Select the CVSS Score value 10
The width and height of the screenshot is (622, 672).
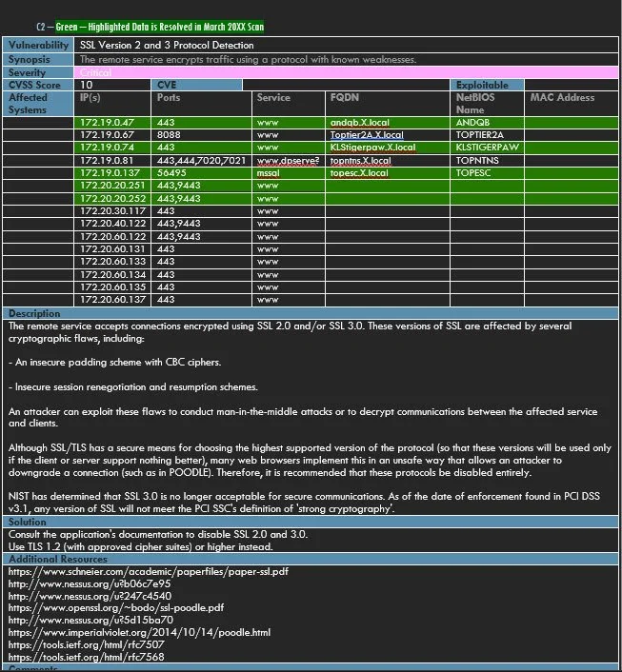(112, 85)
